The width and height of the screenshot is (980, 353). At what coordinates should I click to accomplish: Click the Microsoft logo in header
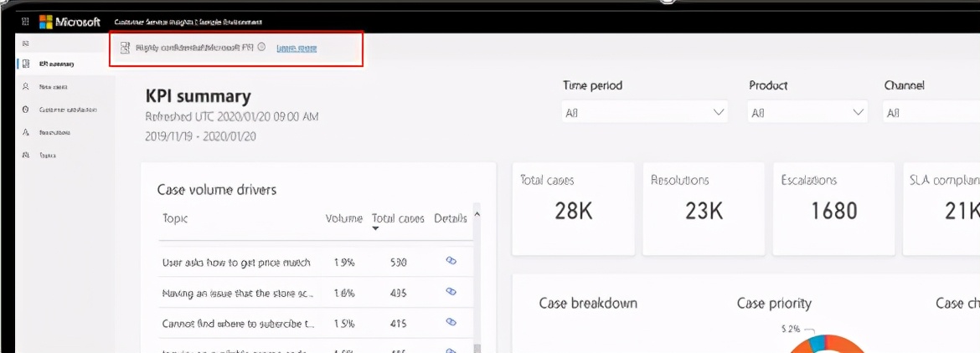point(70,22)
